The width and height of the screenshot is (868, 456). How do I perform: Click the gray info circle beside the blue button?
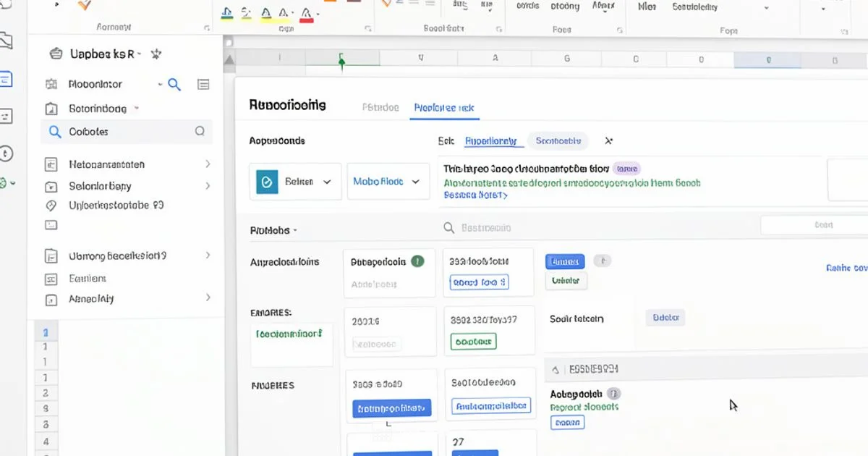[x=603, y=261]
